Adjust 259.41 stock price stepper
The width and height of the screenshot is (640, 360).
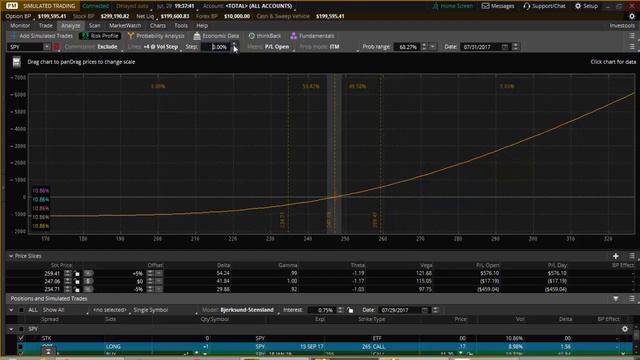[x=68, y=273]
